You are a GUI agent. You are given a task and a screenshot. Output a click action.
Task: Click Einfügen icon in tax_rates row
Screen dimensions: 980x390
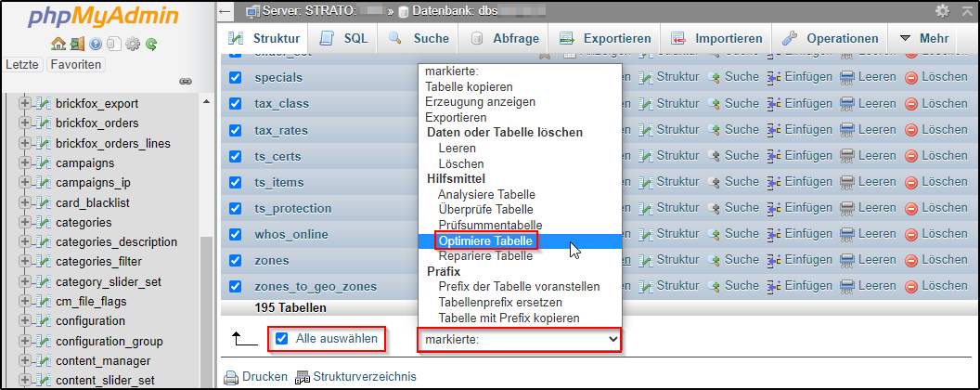774,129
